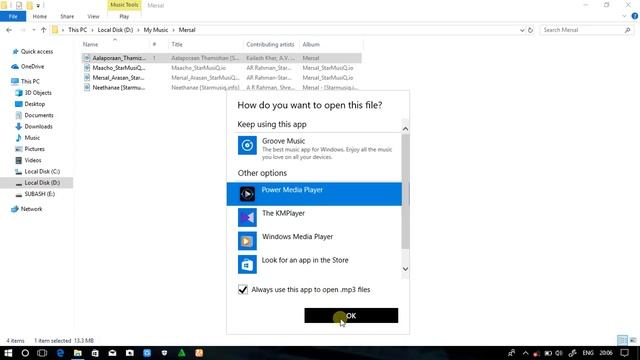Choose Groove Music to open the file
The height and width of the screenshot is (360, 640).
[x=314, y=148]
